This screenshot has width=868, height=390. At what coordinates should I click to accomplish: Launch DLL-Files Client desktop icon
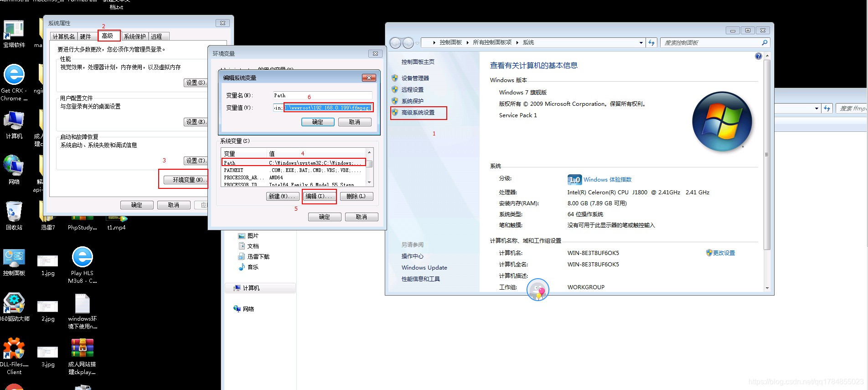coord(14,356)
